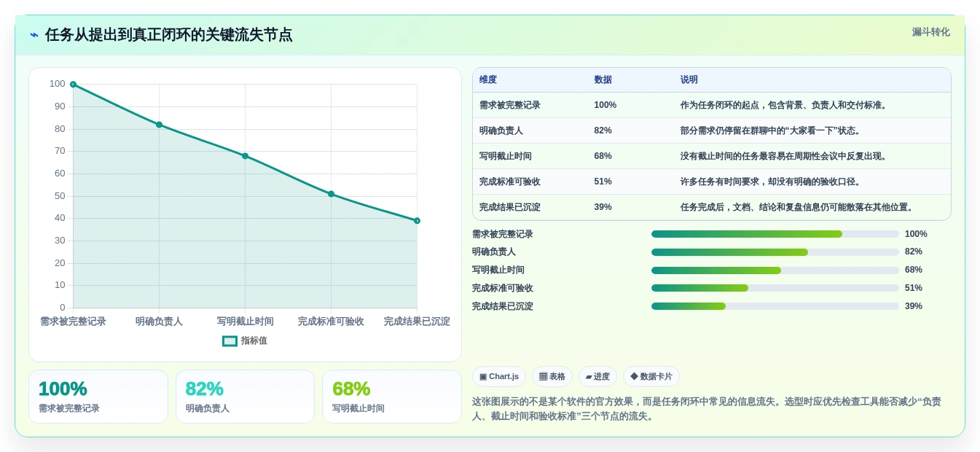980x452 pixels.
Task: Click the description starting 没有截止时间的任务
Action: 785,156
